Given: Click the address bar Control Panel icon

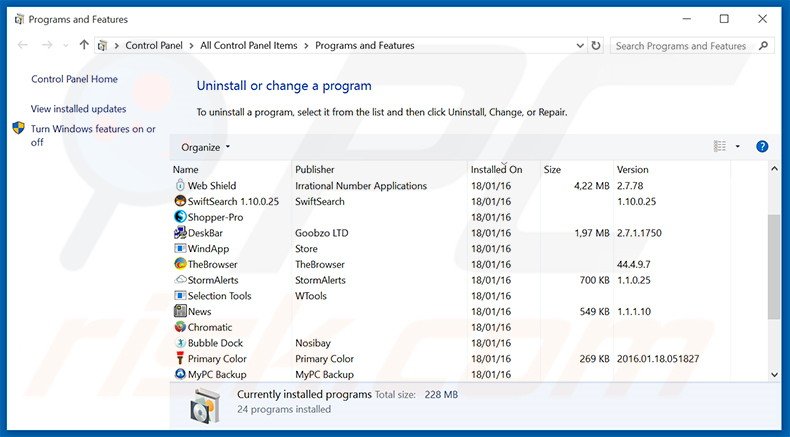Looking at the screenshot, I should (102, 45).
